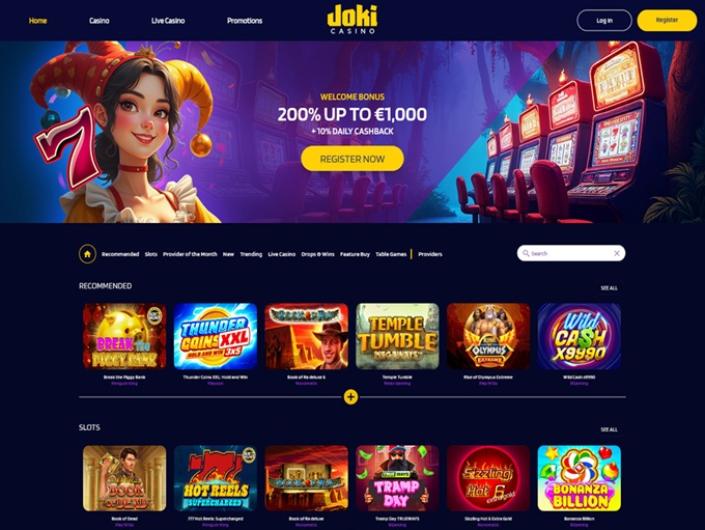
Task: Click the yellow Register button
Action: click(667, 20)
